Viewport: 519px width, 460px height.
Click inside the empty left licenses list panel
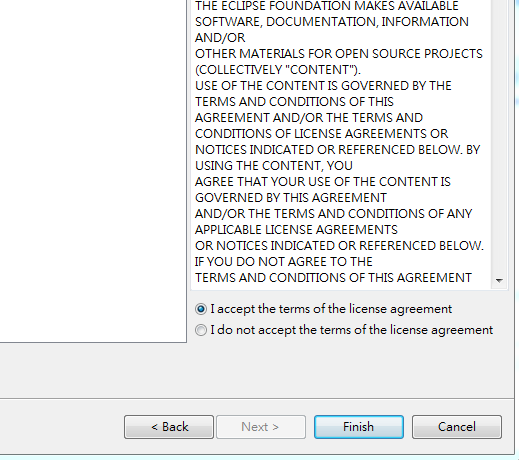tap(93, 170)
